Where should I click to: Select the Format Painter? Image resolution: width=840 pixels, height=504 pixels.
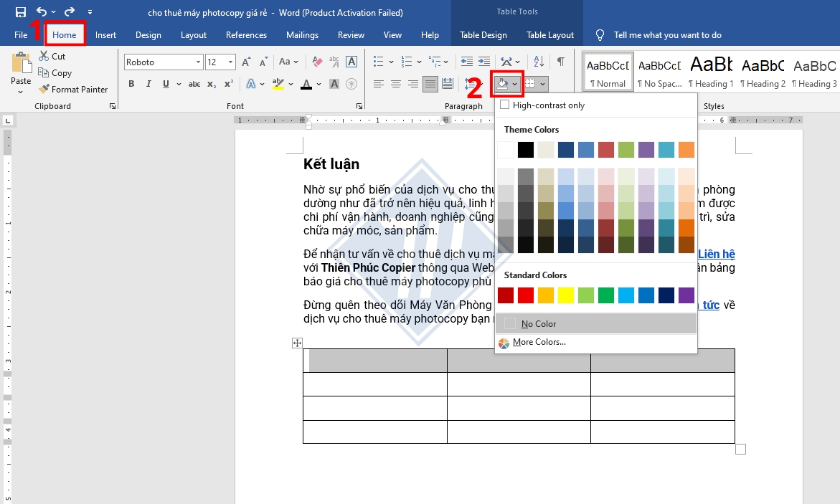click(x=74, y=89)
